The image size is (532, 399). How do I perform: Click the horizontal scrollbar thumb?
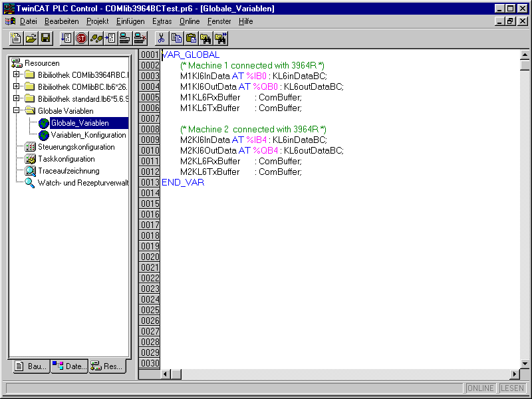[176, 374]
